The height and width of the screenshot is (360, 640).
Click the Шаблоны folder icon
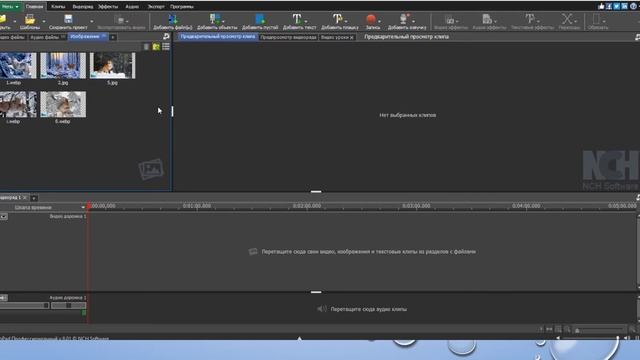point(30,19)
